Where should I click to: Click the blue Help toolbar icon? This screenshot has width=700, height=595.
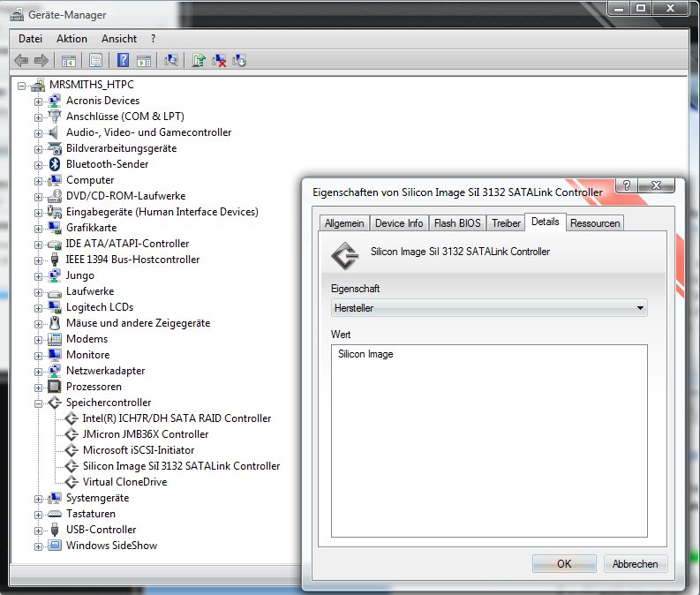(x=124, y=60)
